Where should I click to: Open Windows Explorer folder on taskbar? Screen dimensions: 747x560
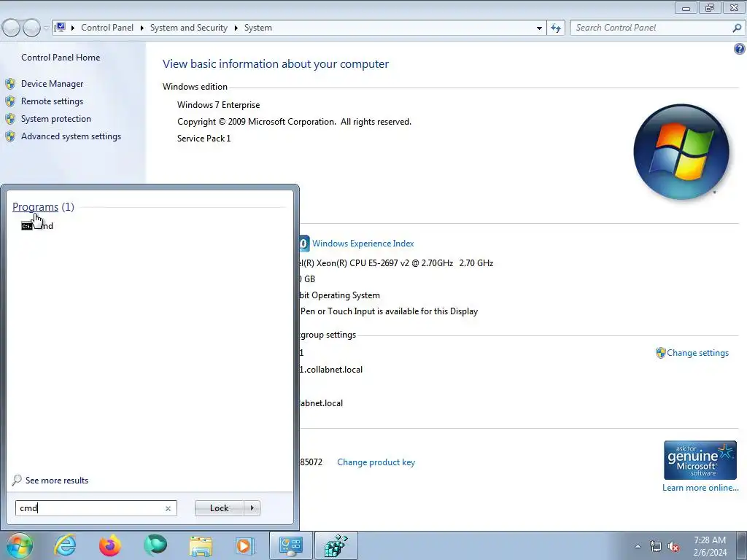click(201, 545)
